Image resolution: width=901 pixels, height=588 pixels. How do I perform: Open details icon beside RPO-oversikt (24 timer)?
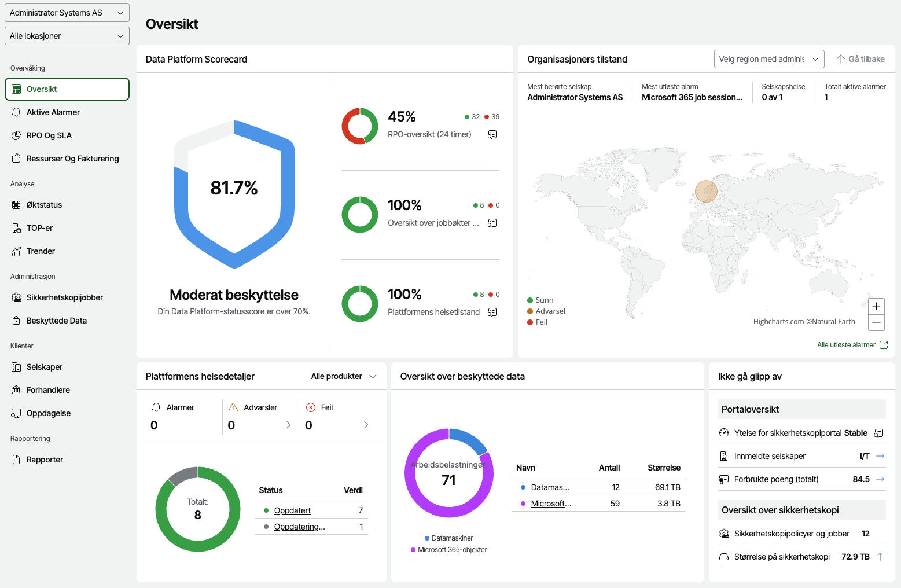tap(492, 134)
